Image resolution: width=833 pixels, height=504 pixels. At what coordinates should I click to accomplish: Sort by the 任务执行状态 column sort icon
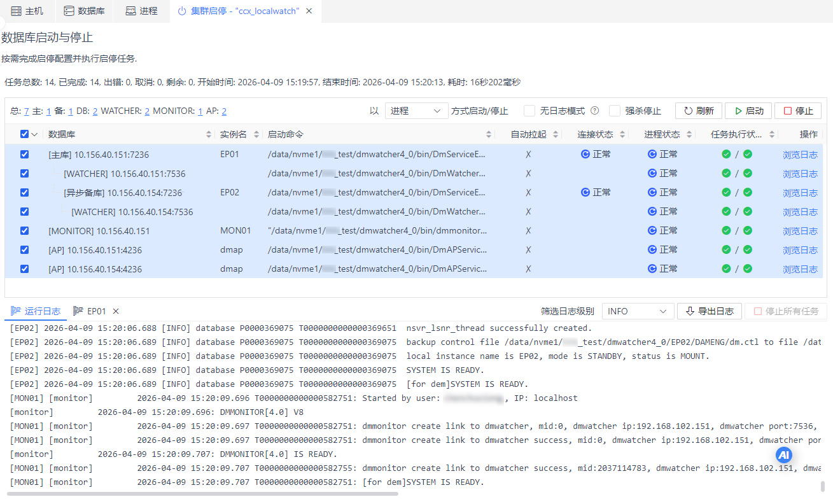(773, 134)
